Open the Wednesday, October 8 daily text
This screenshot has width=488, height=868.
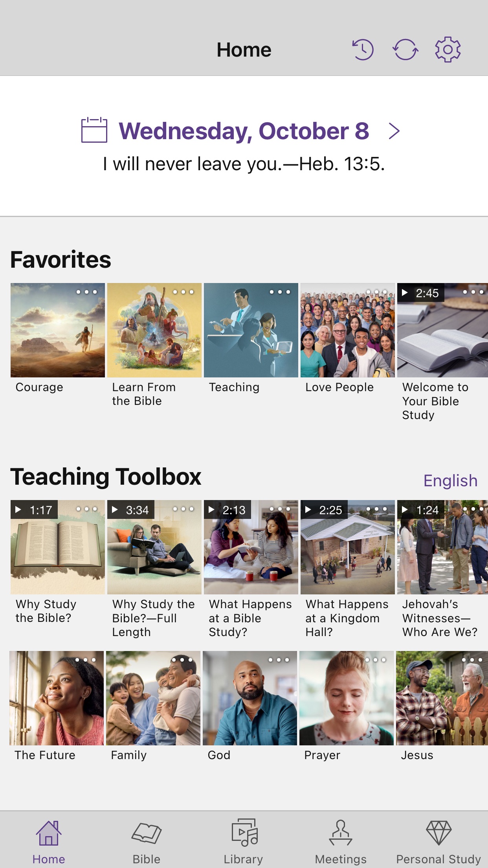(244, 131)
